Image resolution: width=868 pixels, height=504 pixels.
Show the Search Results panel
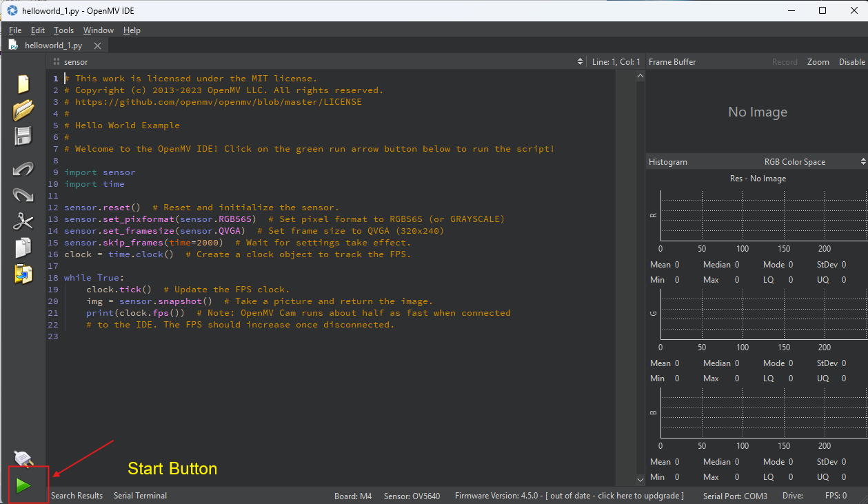click(x=77, y=496)
